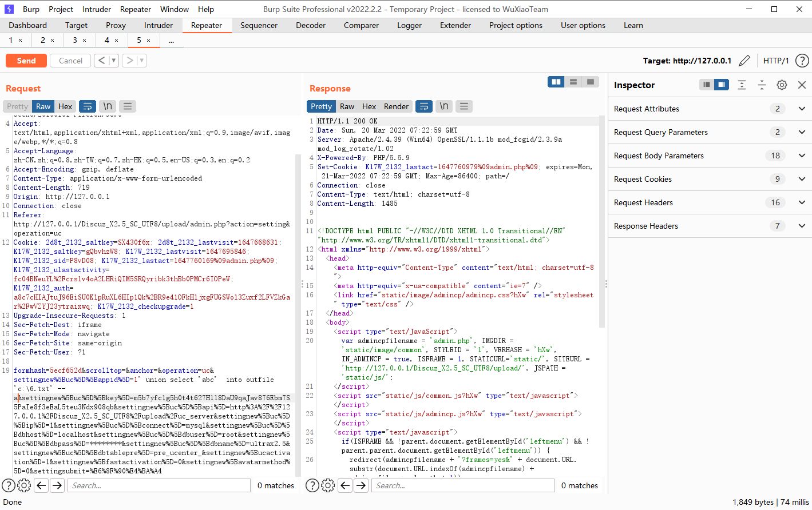Image resolution: width=812 pixels, height=510 pixels.
Task: Toggle response word wrap icon
Action: [423, 106]
